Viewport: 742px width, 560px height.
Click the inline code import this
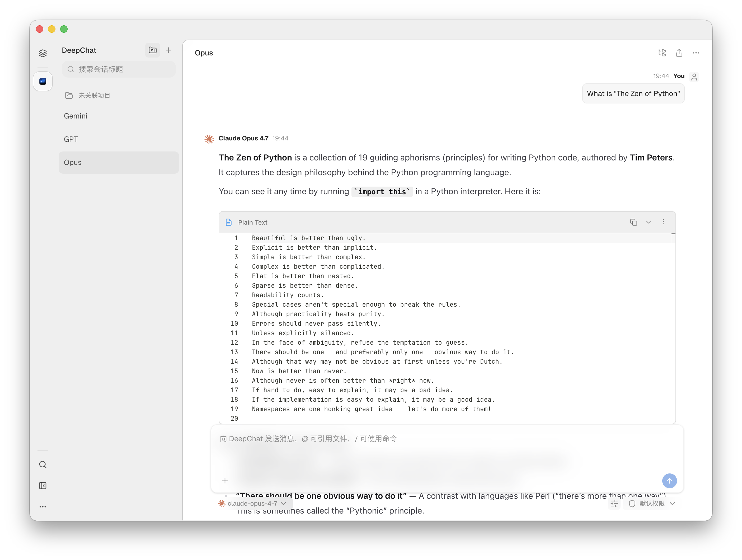click(x=382, y=192)
